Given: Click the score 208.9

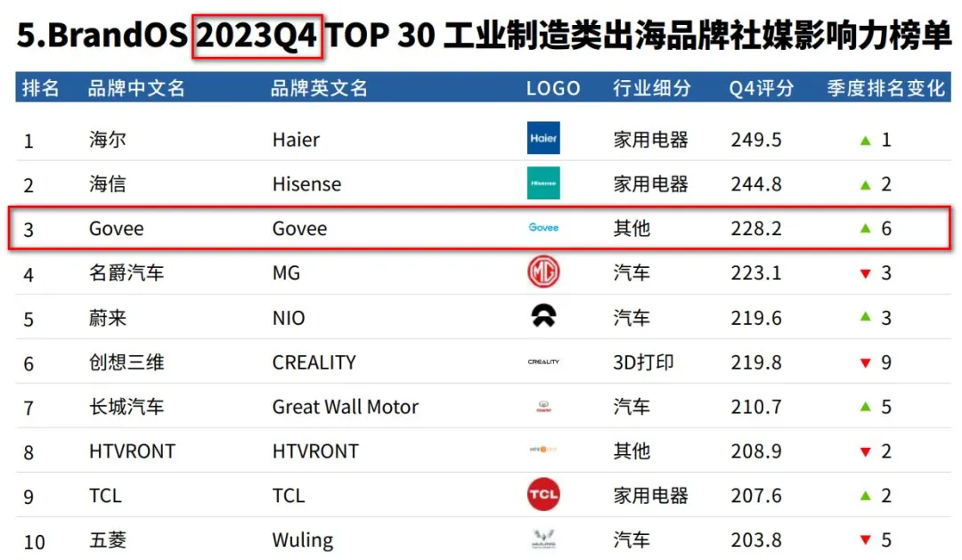Looking at the screenshot, I should pyautogui.click(x=756, y=451).
